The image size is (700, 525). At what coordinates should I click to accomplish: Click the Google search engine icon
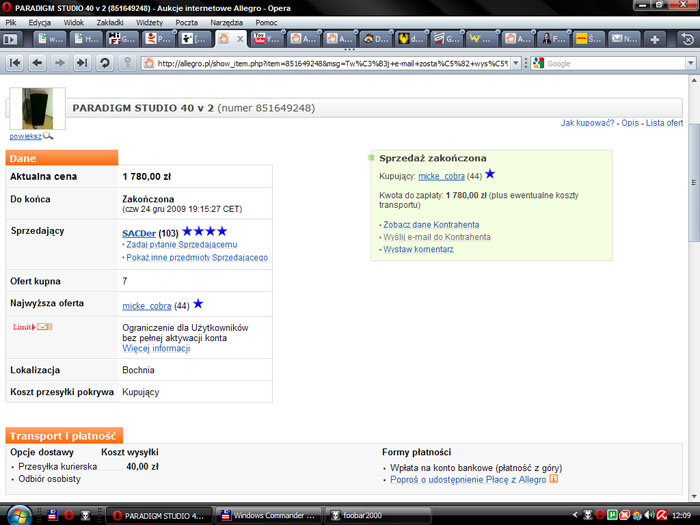(538, 63)
